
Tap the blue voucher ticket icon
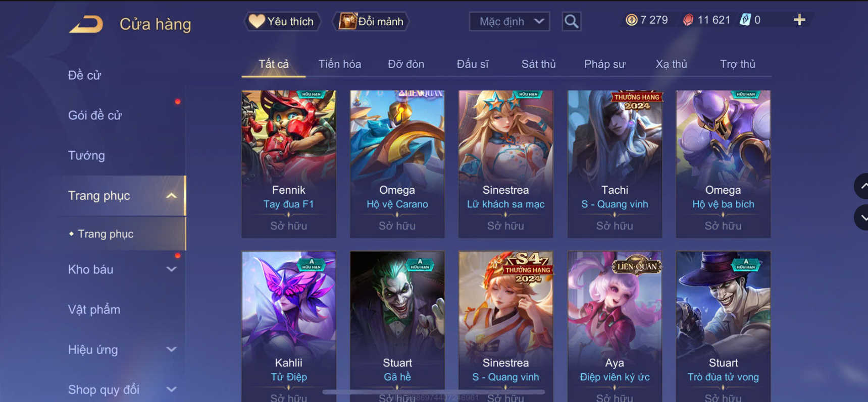(x=745, y=20)
